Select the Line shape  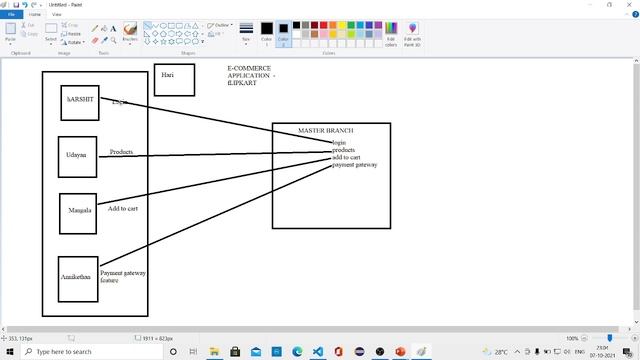147,26
